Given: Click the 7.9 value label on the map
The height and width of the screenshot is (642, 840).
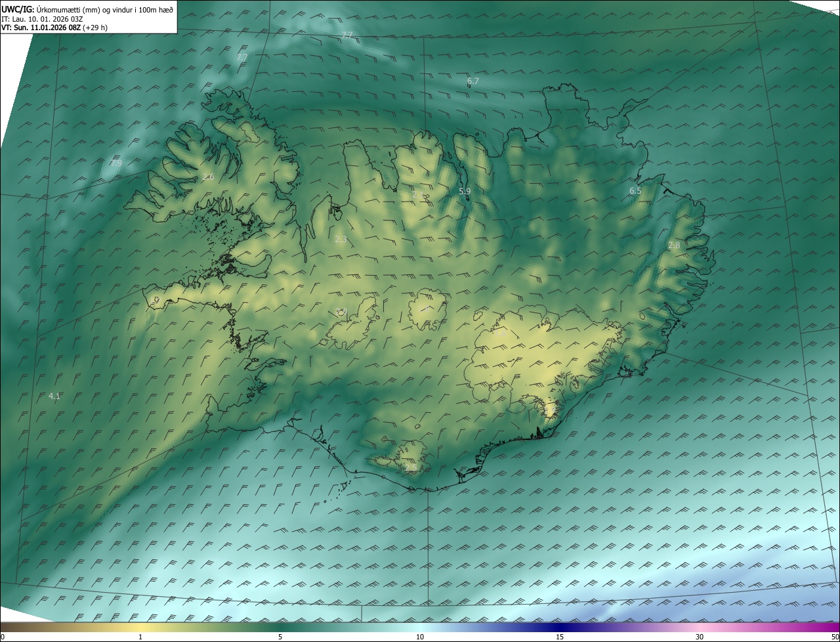Looking at the screenshot, I should click(x=116, y=163).
